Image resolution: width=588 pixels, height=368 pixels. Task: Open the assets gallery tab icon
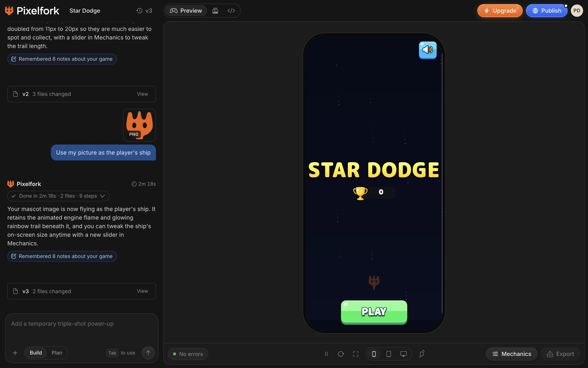pos(215,11)
